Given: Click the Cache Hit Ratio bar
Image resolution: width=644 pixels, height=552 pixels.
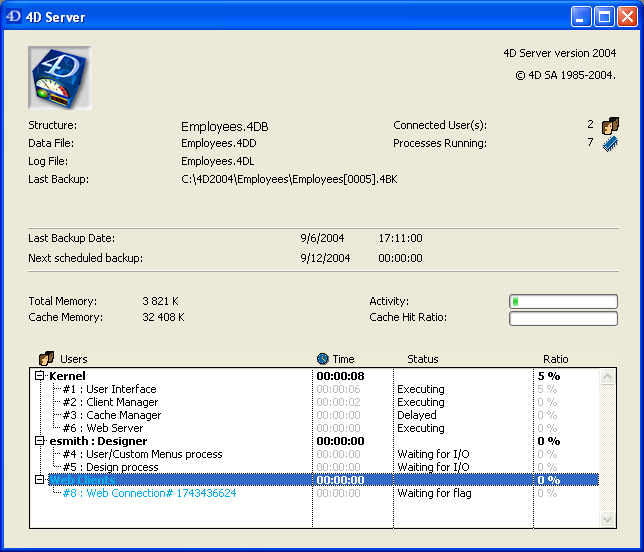Looking at the screenshot, I should pyautogui.click(x=563, y=319).
